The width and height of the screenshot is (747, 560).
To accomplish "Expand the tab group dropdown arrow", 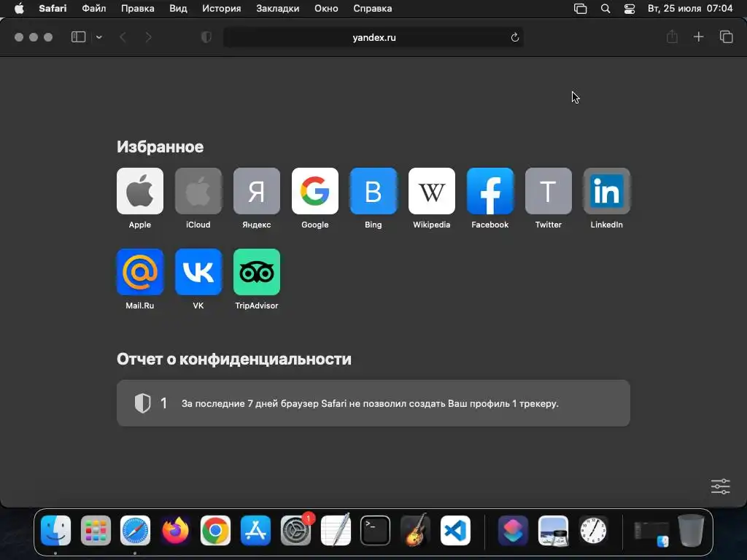I will point(98,37).
